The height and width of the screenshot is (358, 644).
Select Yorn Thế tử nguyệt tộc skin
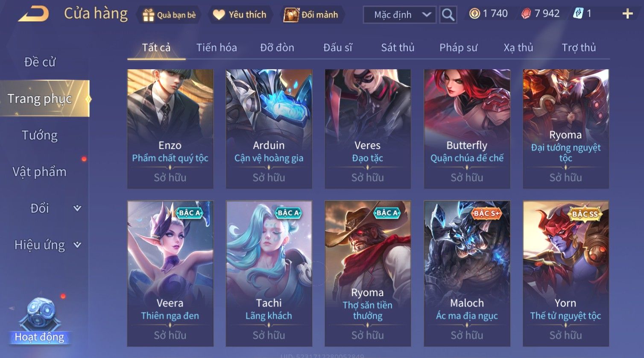click(x=566, y=273)
